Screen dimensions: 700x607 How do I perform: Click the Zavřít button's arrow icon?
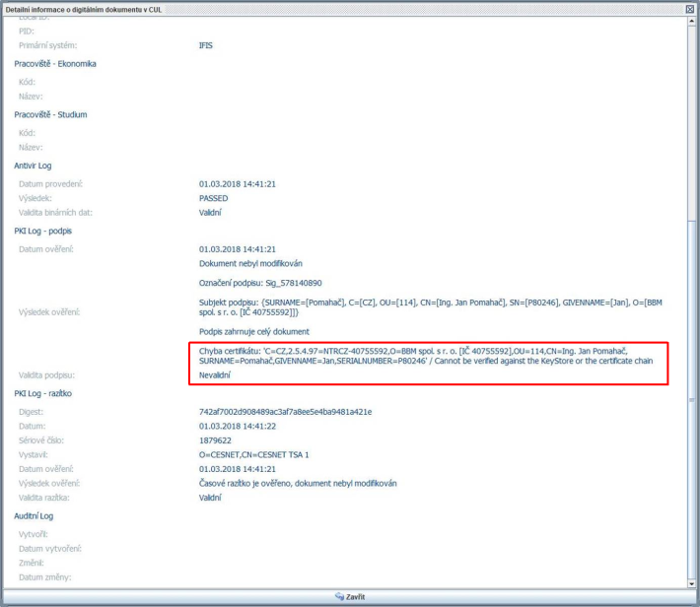tap(339, 596)
